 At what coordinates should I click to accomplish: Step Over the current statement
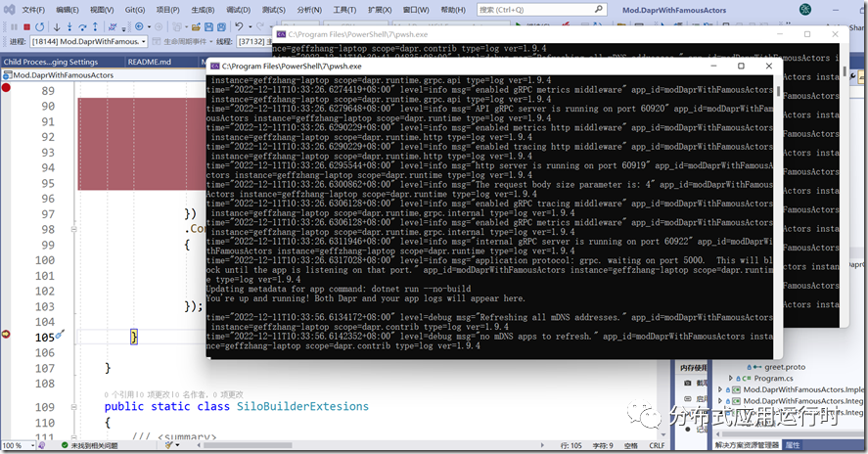[82, 26]
